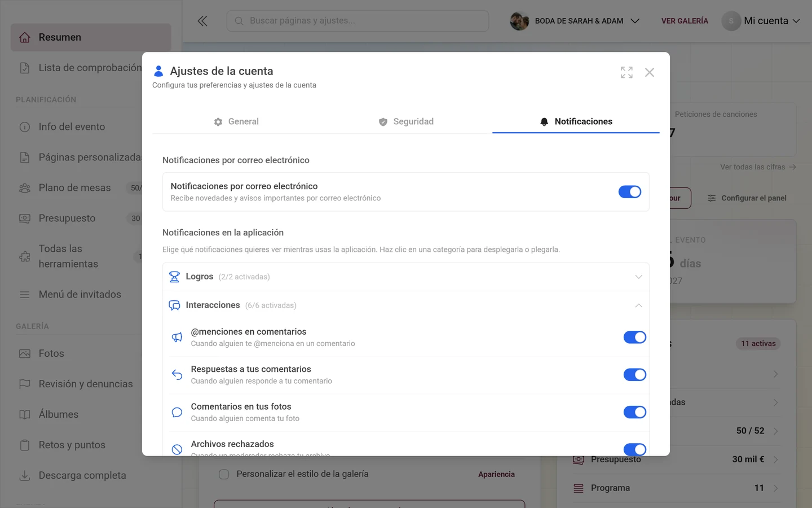Click the puzzle icon for Todas las herramientas
The image size is (812, 508).
tap(25, 256)
